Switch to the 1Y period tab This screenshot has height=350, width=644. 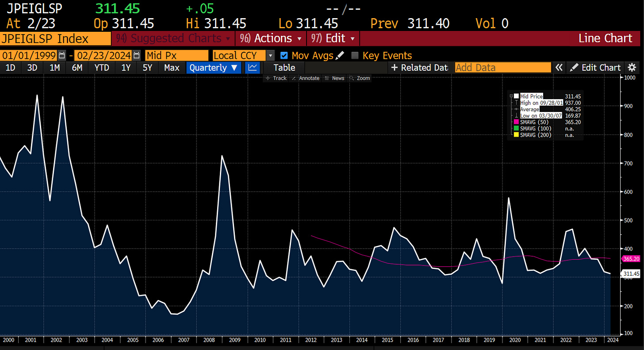coord(126,67)
